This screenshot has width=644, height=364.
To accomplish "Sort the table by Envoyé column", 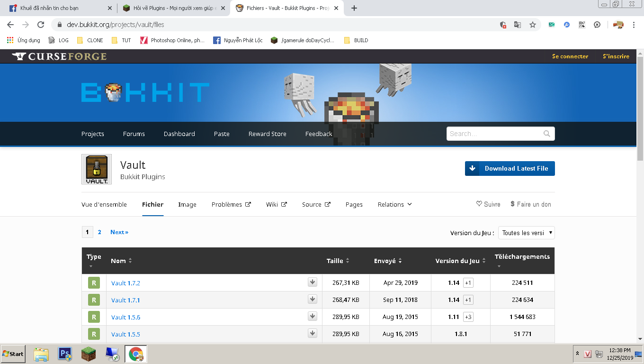I will pyautogui.click(x=388, y=261).
